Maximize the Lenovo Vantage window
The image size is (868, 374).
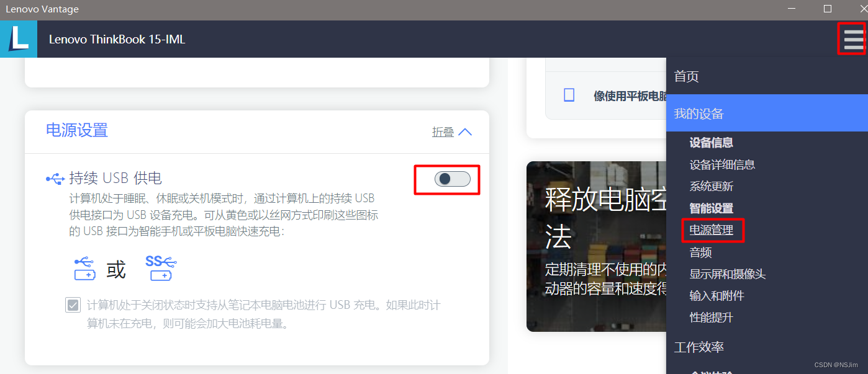pyautogui.click(x=827, y=9)
